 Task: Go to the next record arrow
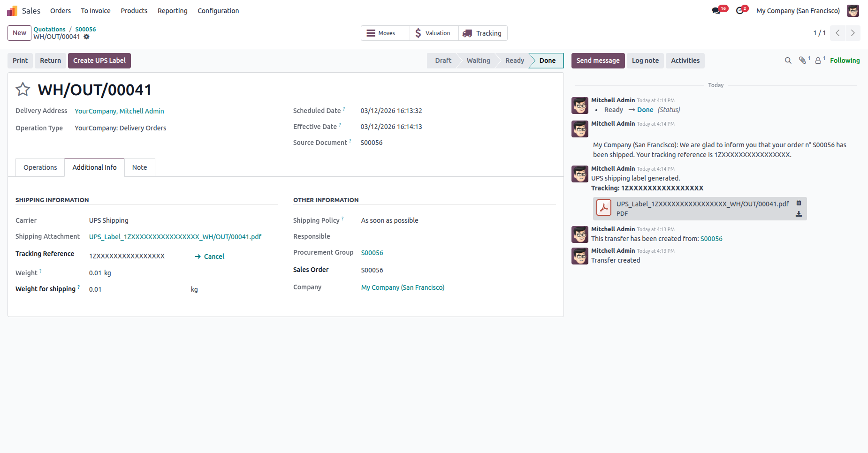(853, 33)
